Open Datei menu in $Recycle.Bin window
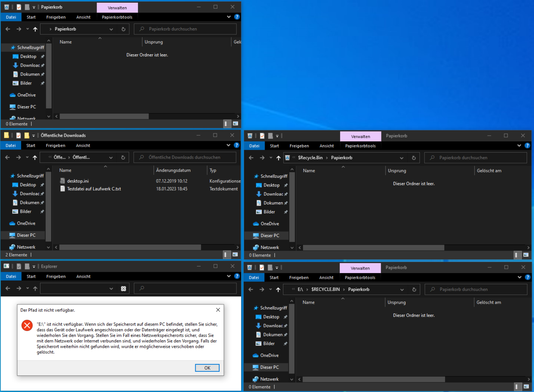Screen dimensions: 534x392 254,146
